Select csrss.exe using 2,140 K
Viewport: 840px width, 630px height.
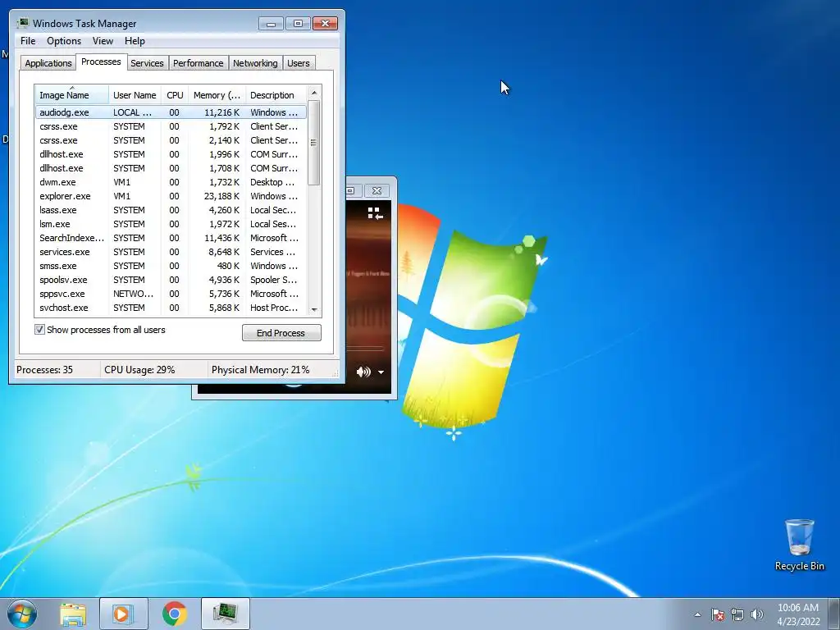(x=171, y=140)
